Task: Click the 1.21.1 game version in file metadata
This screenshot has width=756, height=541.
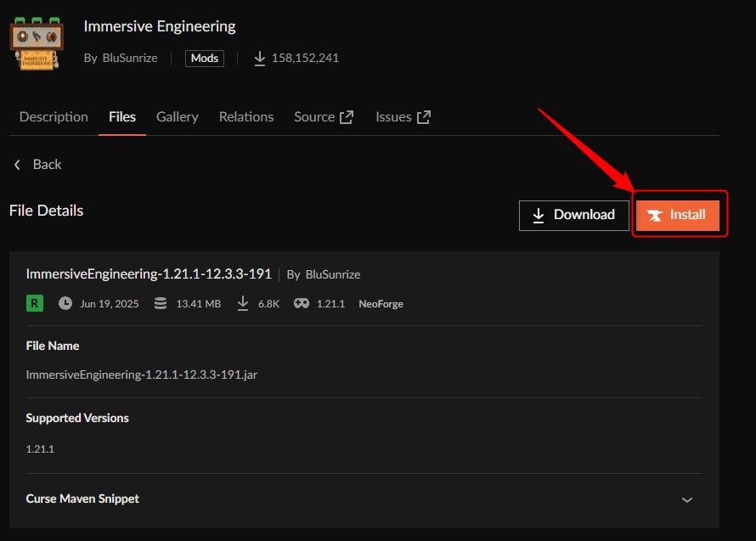Action: click(330, 304)
